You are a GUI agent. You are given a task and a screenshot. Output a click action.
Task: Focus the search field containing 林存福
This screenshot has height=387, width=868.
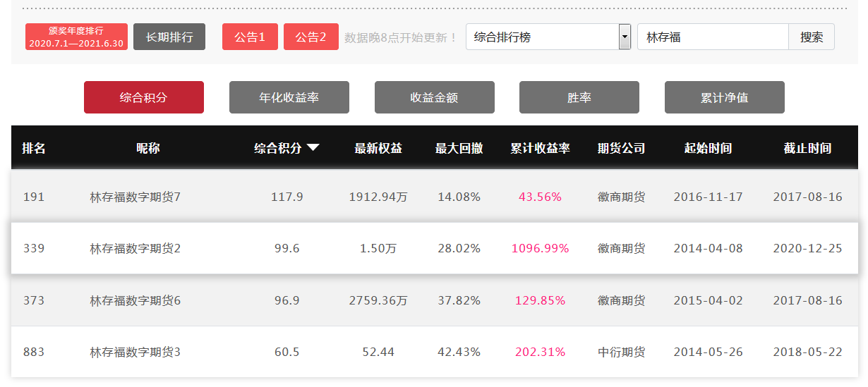click(713, 37)
